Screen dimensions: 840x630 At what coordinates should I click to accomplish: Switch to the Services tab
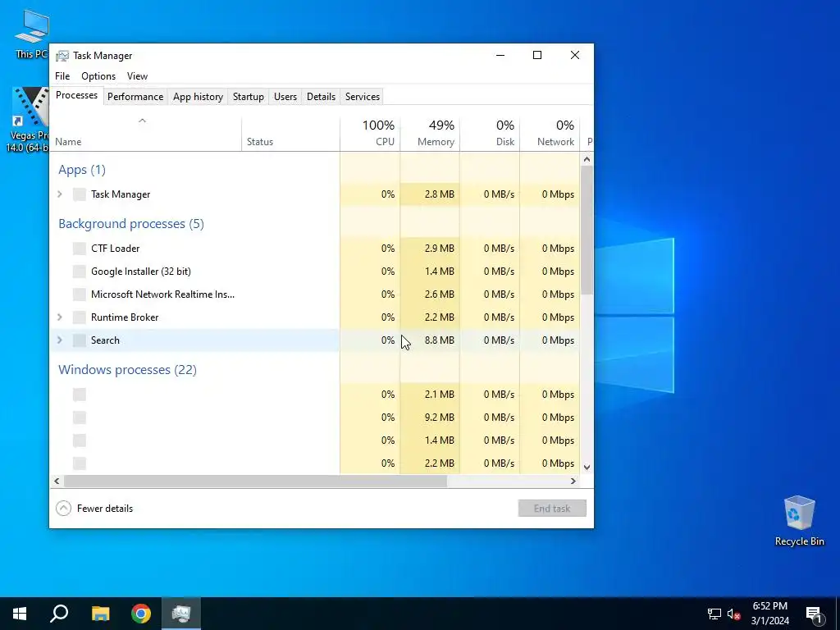(362, 97)
